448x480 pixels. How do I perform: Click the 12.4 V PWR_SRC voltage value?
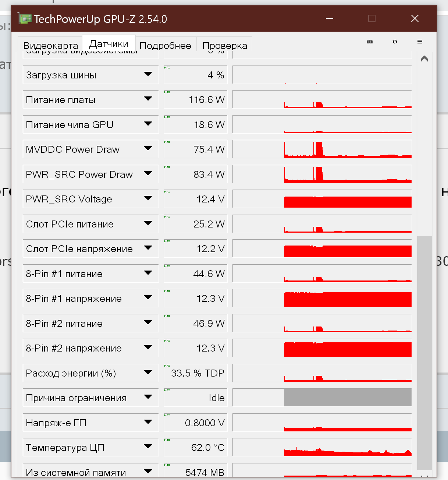click(x=196, y=199)
